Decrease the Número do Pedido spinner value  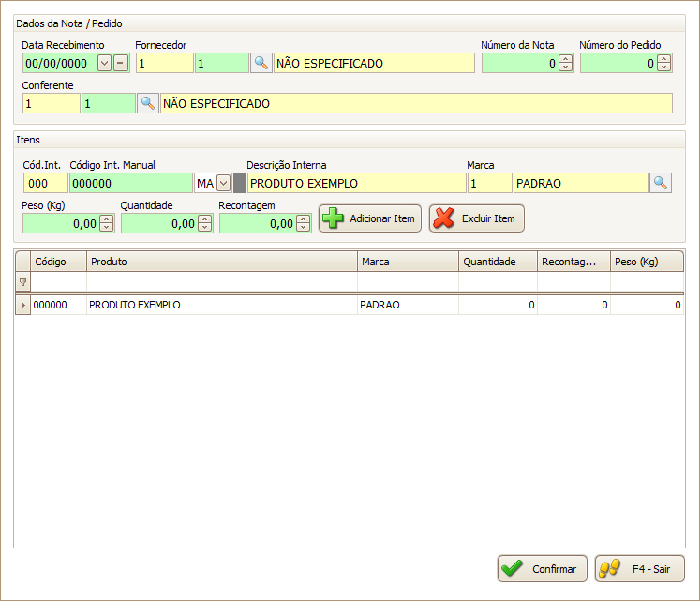click(x=663, y=68)
